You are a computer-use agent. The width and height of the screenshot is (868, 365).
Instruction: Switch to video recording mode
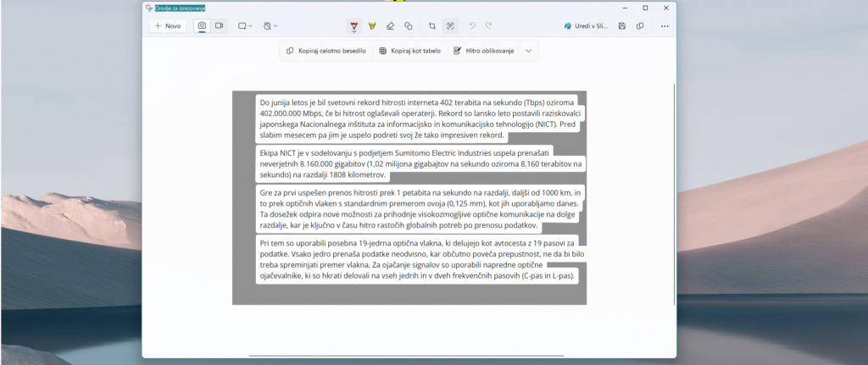click(220, 26)
